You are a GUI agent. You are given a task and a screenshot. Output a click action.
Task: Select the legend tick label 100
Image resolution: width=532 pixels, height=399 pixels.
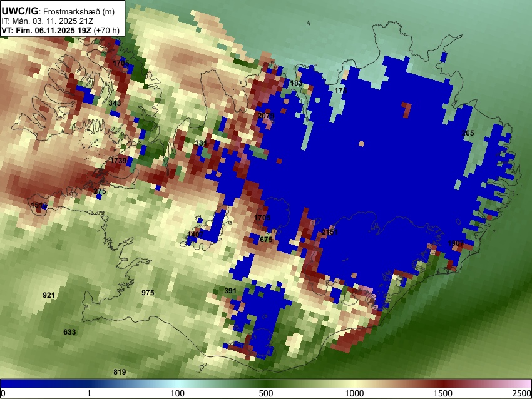(x=178, y=393)
